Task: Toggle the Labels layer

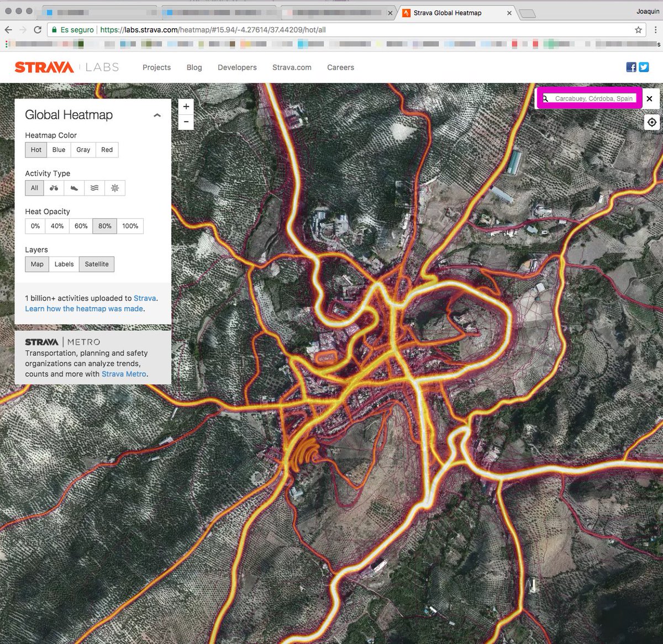Action: 64,264
